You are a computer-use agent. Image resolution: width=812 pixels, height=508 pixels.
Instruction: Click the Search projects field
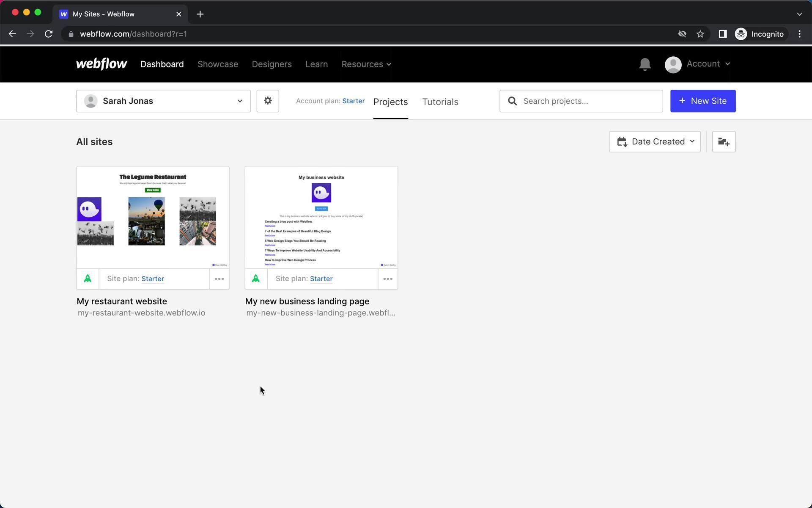pos(588,101)
